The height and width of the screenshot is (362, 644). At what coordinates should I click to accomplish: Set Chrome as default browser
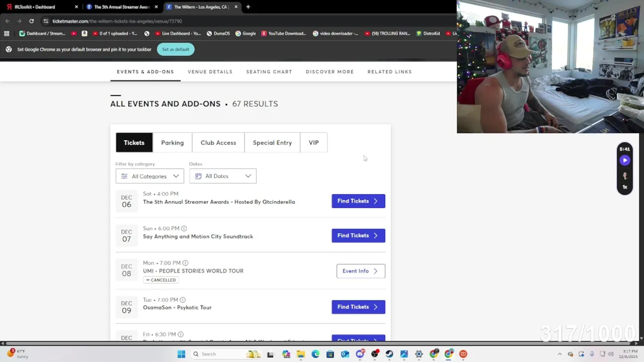pyautogui.click(x=176, y=49)
